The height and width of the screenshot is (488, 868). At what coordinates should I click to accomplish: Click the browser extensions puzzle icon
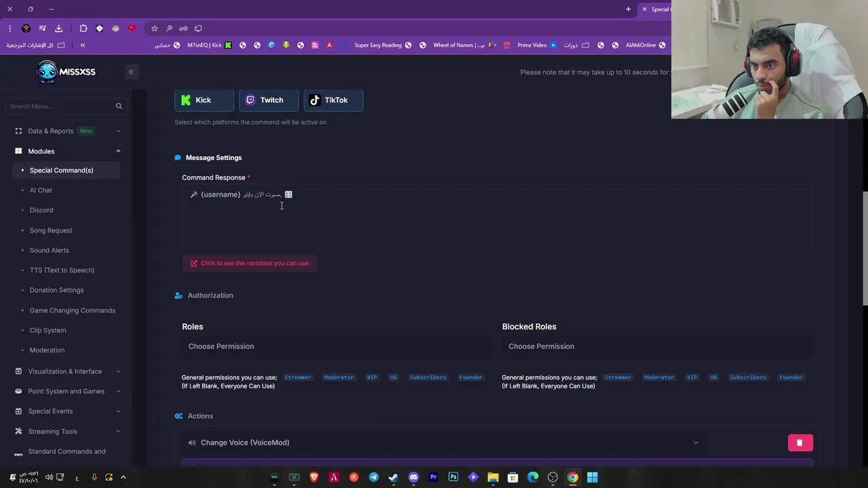[83, 28]
